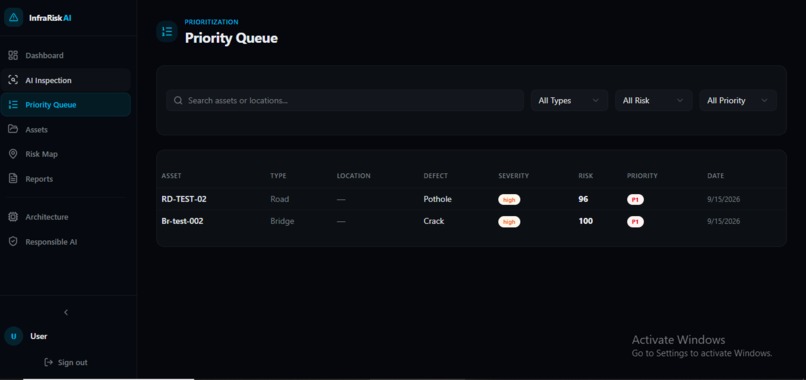Click the Road type cell
806x380 pixels.
(280, 199)
